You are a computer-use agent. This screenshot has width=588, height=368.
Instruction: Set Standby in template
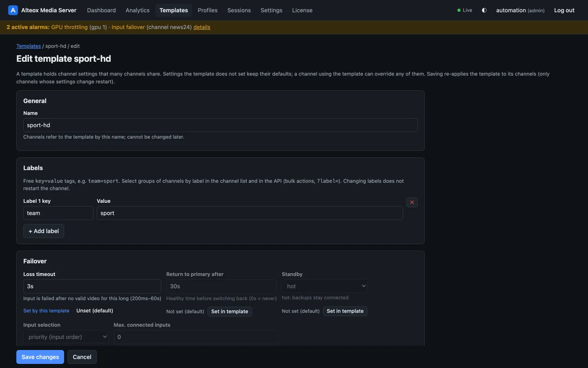[x=345, y=311]
